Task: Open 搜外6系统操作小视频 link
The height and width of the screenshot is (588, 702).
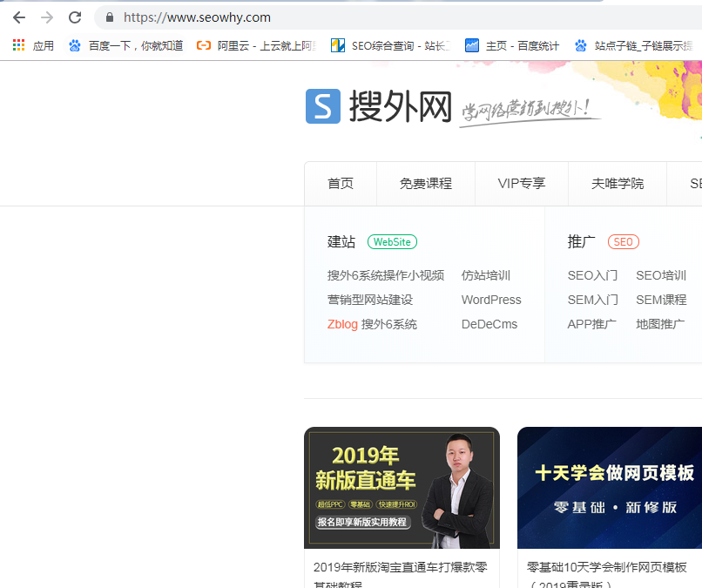Action: tap(386, 275)
